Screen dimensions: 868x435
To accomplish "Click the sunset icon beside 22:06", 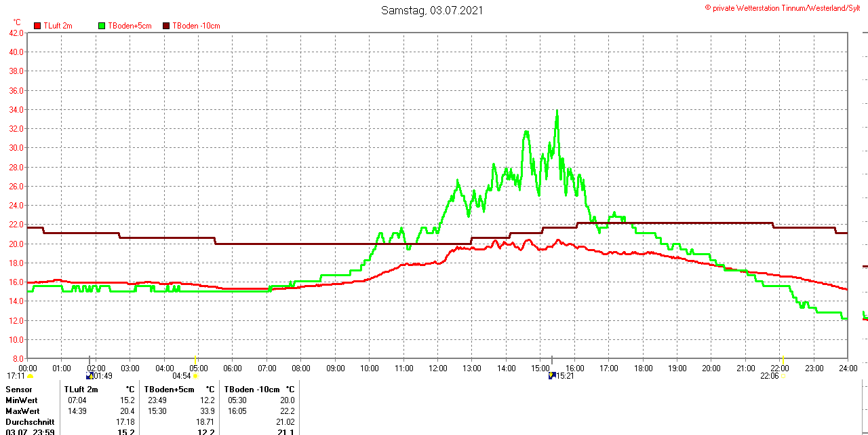I will tap(783, 376).
